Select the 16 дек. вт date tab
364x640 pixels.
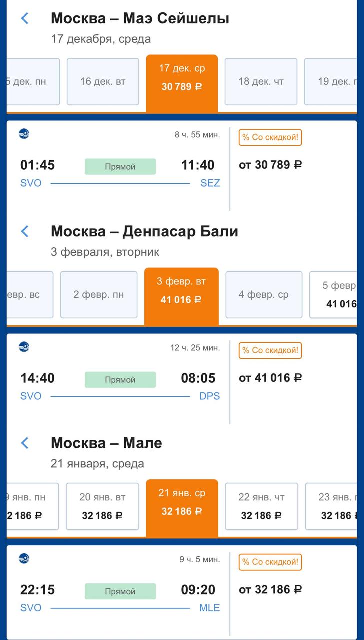coord(103,82)
